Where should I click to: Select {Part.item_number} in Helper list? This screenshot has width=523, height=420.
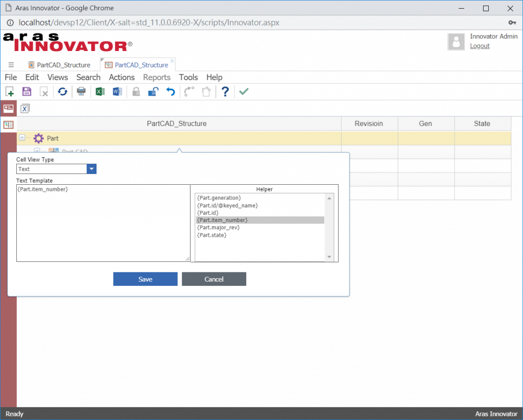[x=260, y=220]
